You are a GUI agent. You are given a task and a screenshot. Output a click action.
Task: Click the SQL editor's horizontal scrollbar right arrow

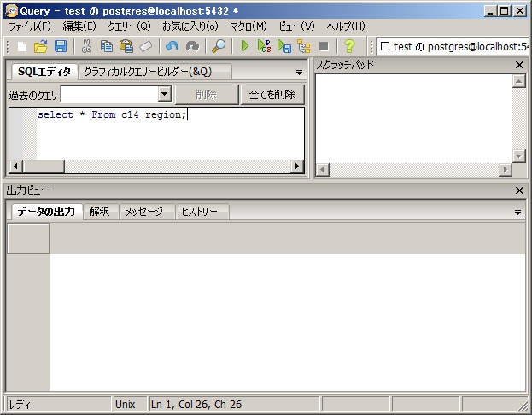pyautogui.click(x=297, y=166)
